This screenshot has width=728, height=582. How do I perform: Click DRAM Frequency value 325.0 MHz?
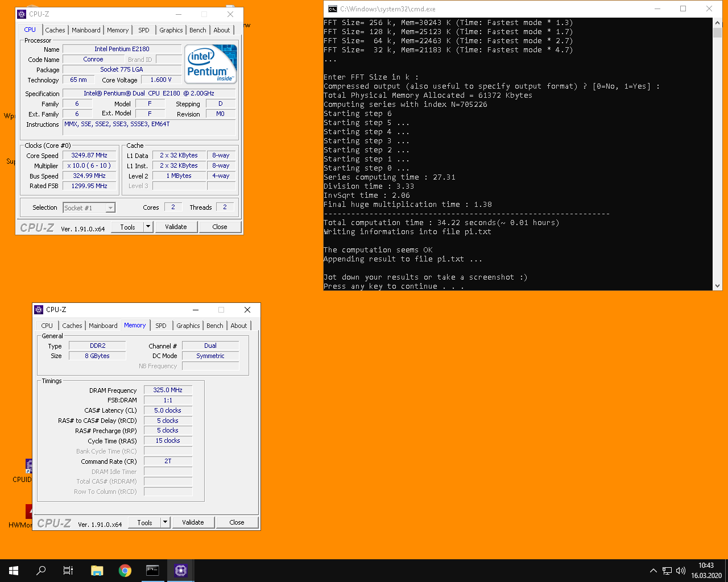pyautogui.click(x=168, y=390)
